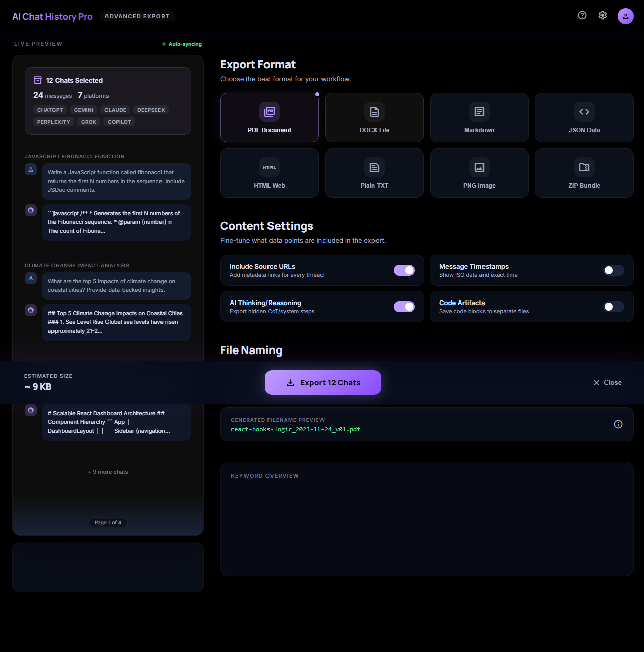This screenshot has width=644, height=652.
Task: Click the 12 Chats Selected archive icon
Action: (38, 80)
